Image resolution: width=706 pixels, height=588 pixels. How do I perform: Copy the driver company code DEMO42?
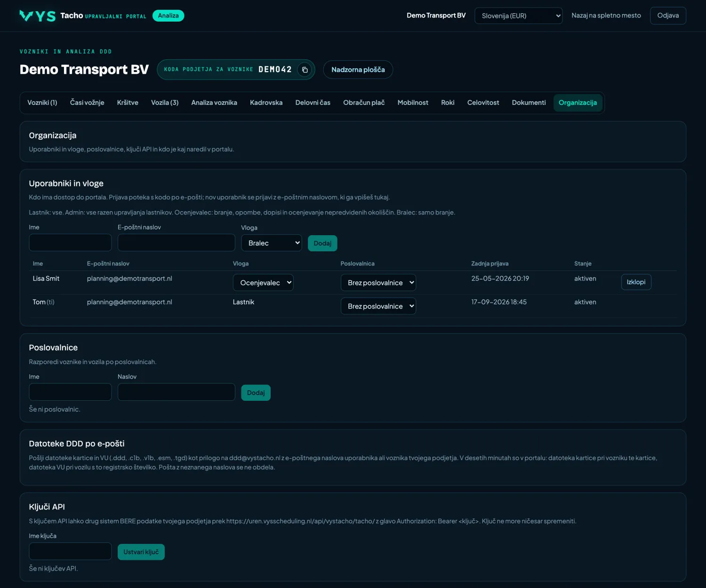[305, 70]
